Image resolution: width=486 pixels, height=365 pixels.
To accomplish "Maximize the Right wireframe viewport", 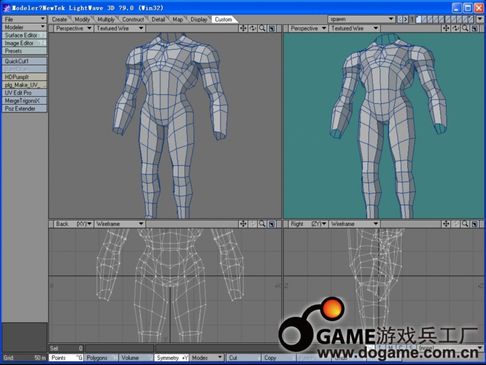I will click(475, 224).
